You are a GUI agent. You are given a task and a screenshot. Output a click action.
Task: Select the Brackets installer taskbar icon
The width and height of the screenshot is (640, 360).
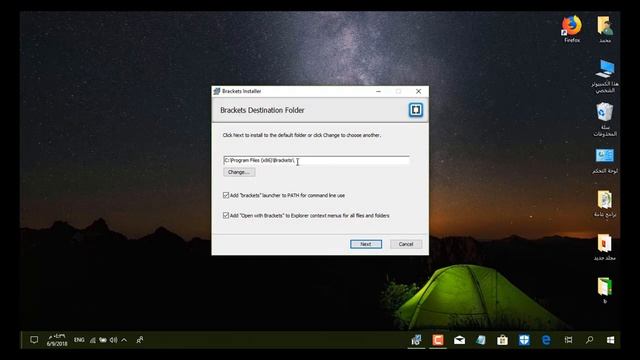(x=416, y=340)
